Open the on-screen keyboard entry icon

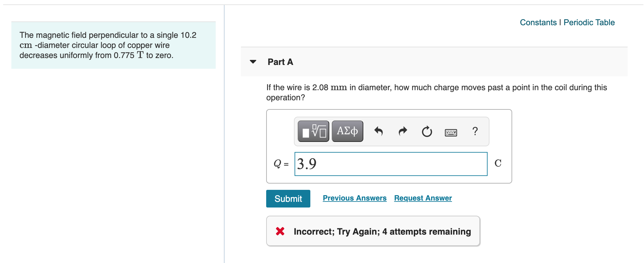[450, 132]
